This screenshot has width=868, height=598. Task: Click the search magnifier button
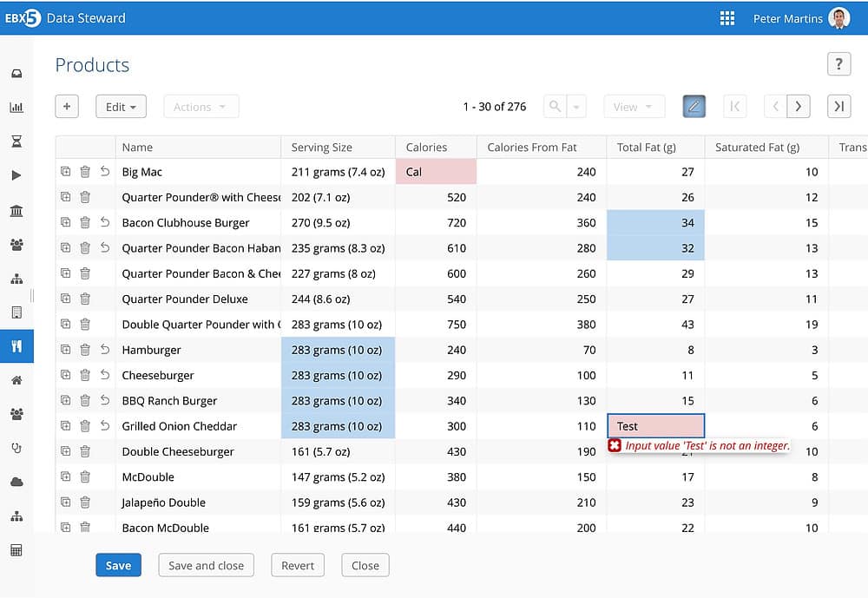tap(555, 106)
